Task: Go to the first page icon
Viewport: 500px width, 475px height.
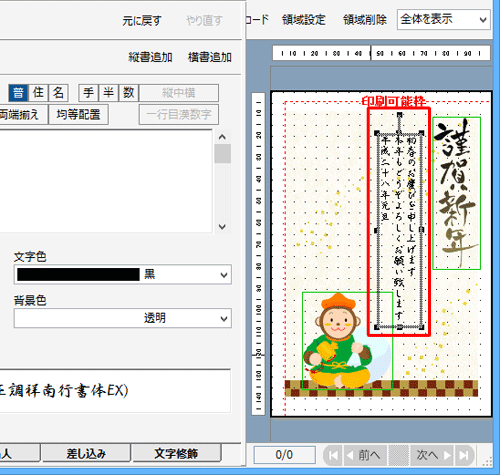Action: pos(333,455)
